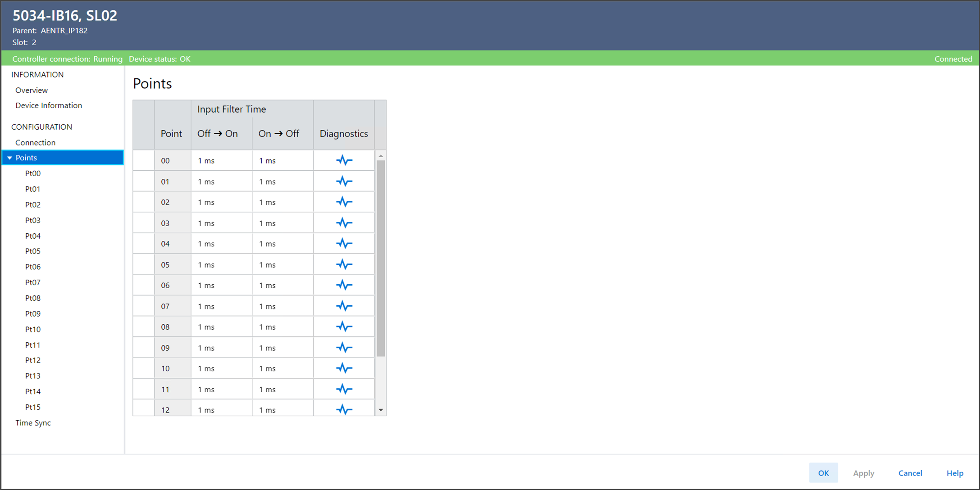The image size is (980, 490).
Task: Collapse the Points tree node
Action: pyautogui.click(x=9, y=158)
